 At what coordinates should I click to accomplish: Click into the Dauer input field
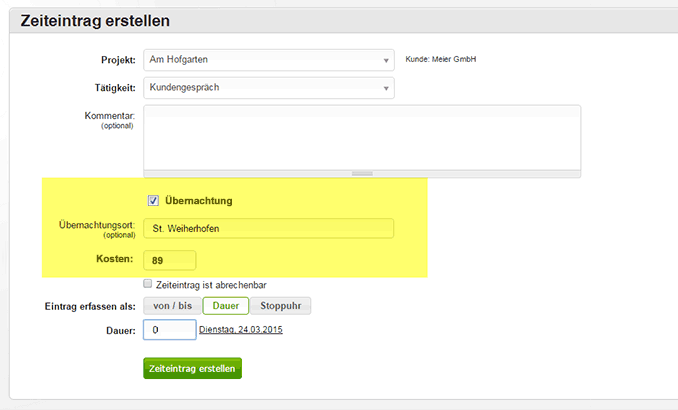tap(170, 330)
